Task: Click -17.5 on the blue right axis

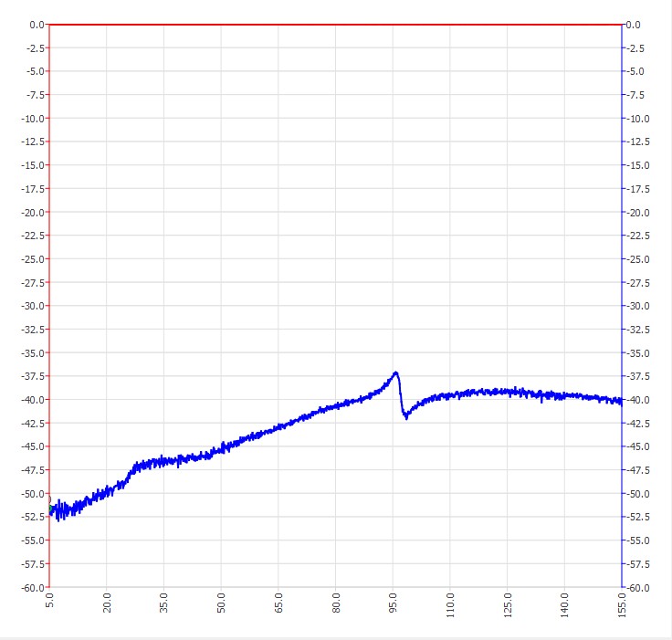Action: click(x=638, y=189)
